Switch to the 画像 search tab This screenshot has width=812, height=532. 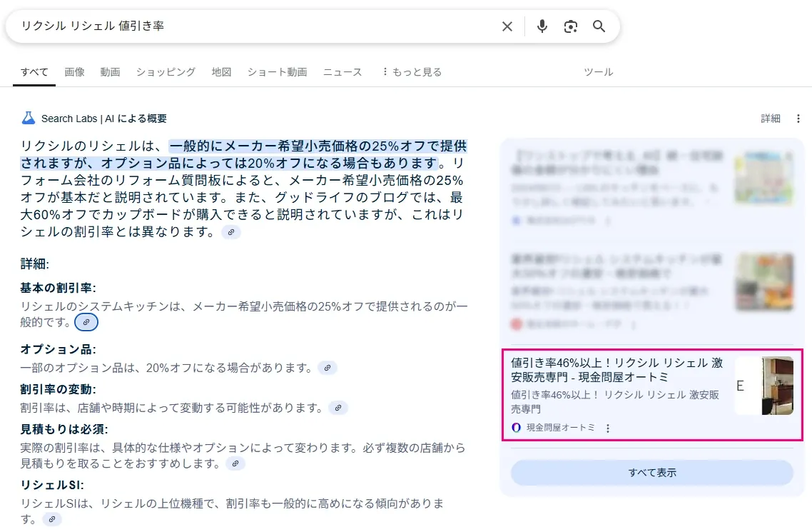point(74,71)
